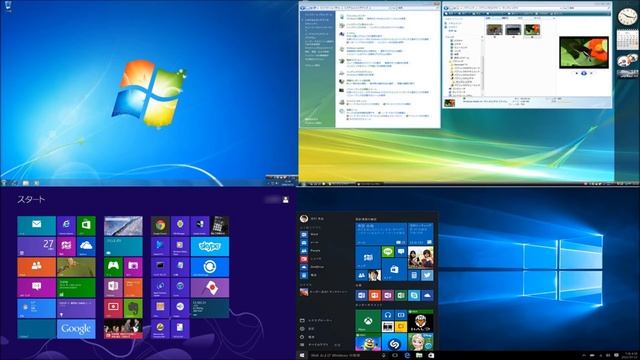Open the Halo game tile
The width and height of the screenshot is (640, 360).
point(421,321)
